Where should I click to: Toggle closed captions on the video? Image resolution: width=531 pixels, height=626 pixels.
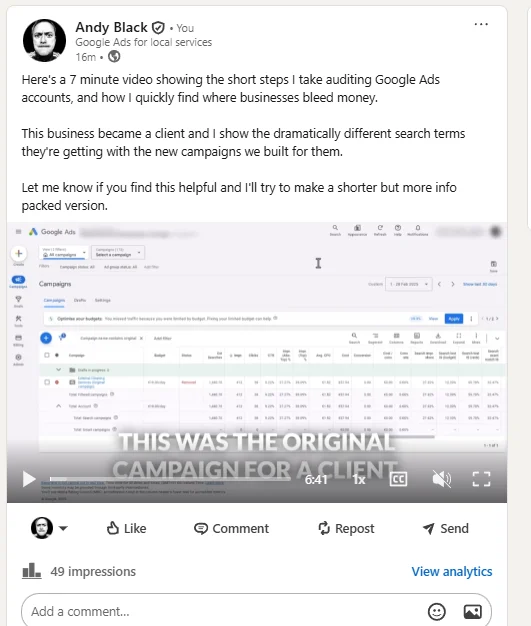point(398,479)
